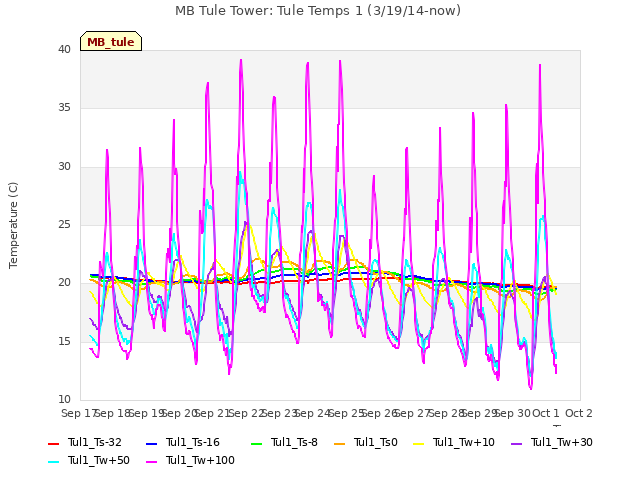Click the y-axis tick label 35

[x=64, y=108]
